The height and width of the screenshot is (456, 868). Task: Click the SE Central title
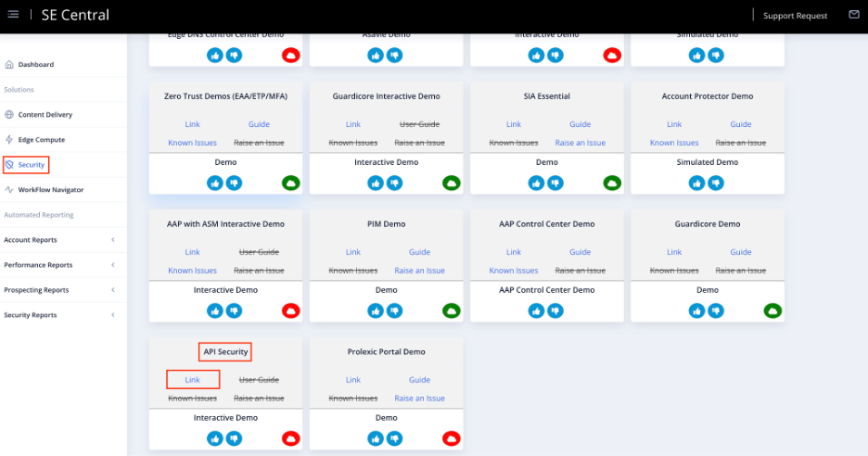click(x=75, y=15)
